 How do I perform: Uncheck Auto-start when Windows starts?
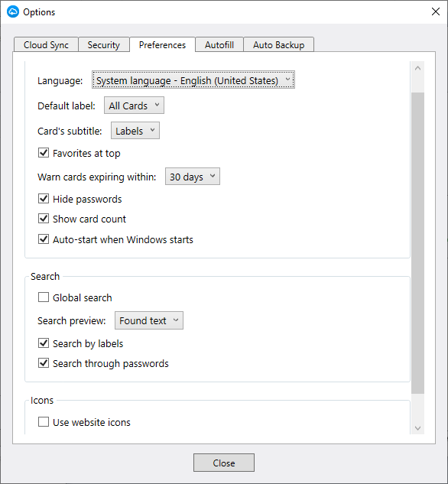pyautogui.click(x=44, y=239)
